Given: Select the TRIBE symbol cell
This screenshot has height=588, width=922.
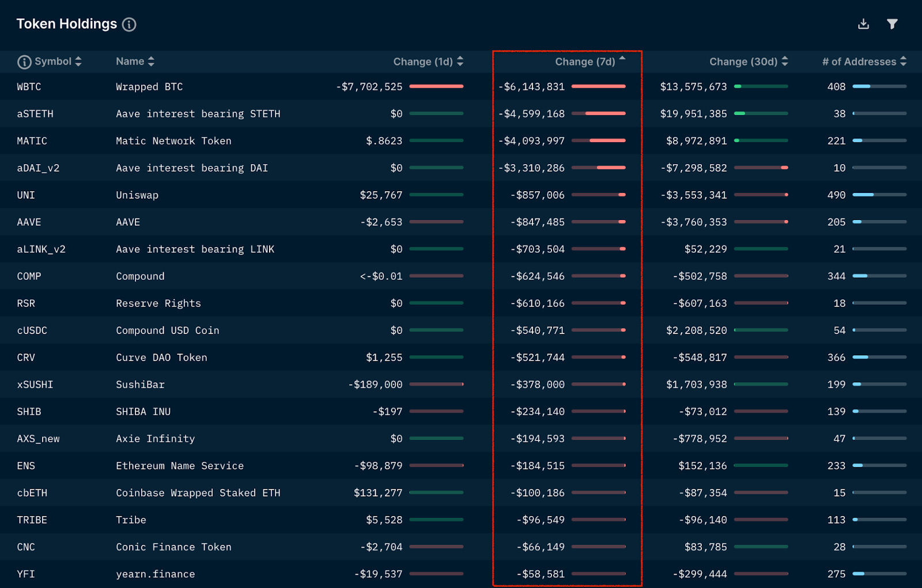Looking at the screenshot, I should 32,519.
